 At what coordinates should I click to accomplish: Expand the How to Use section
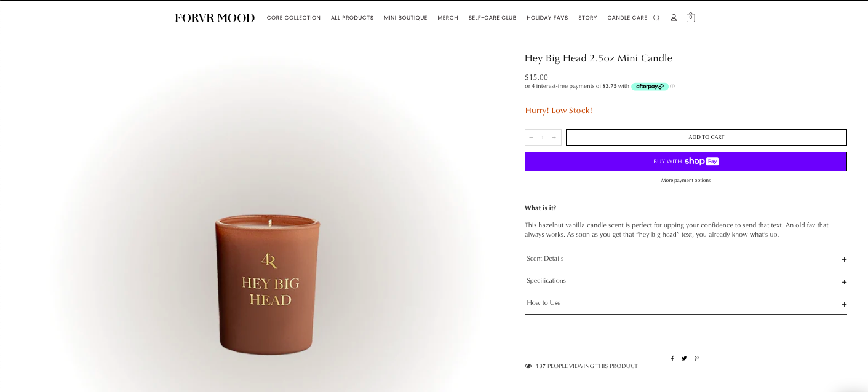click(x=686, y=303)
